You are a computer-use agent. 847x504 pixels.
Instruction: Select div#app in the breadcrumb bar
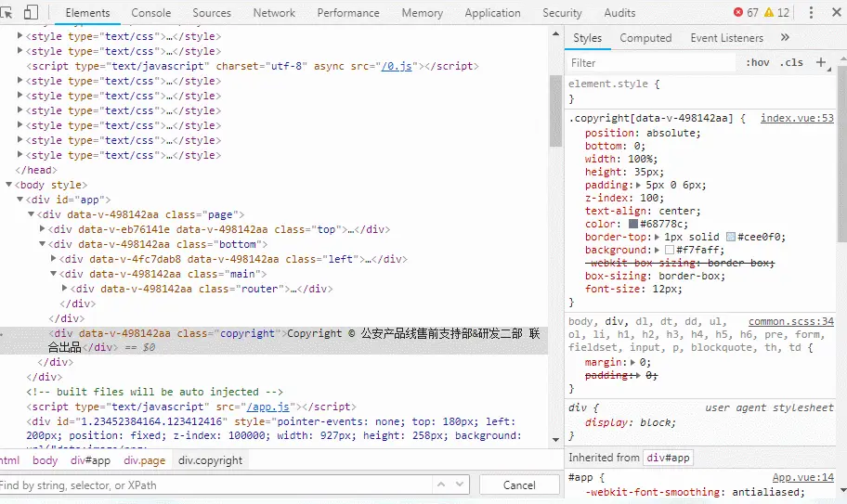[90, 460]
